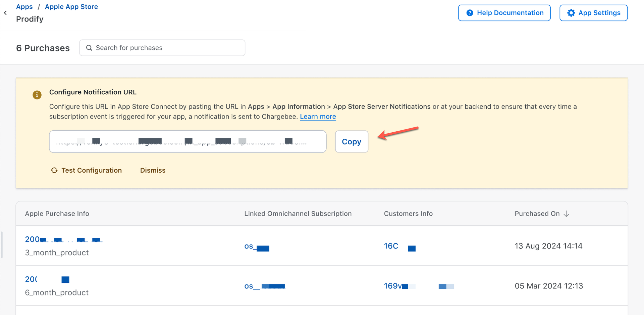
Task: Select the notification URL text field
Action: pos(187,142)
